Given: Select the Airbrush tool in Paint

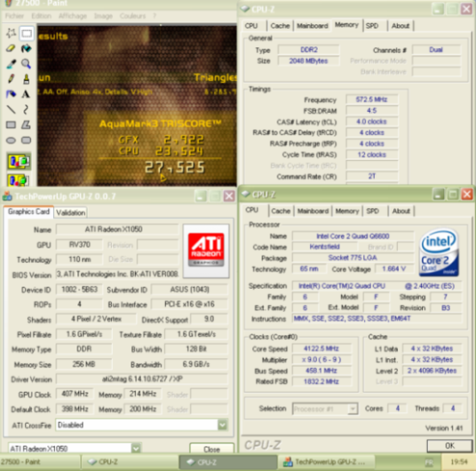Looking at the screenshot, I should (11, 94).
